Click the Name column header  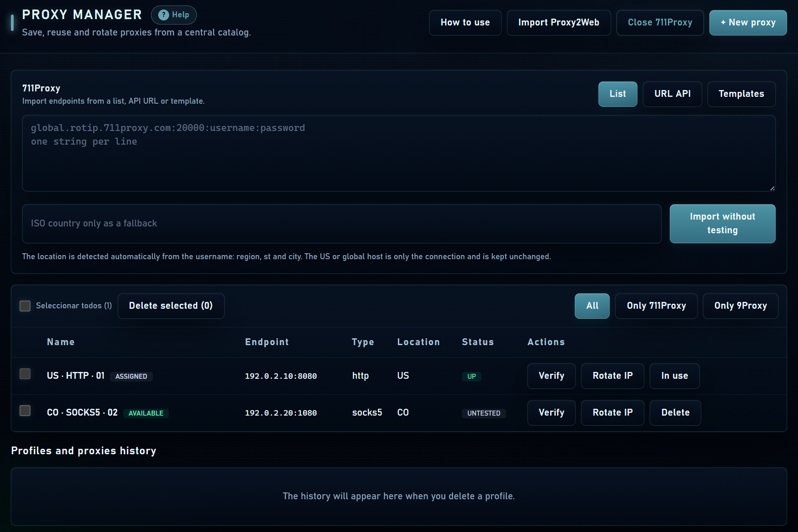60,342
